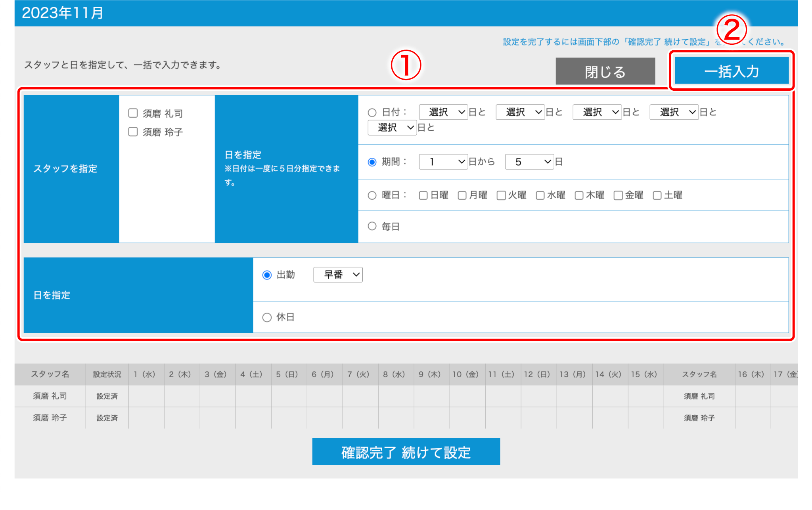Click the 一括入力 button

point(732,71)
